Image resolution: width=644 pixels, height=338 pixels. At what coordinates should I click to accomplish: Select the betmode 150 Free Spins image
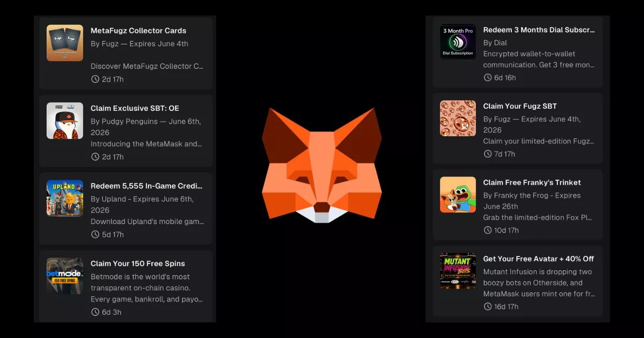[65, 276]
